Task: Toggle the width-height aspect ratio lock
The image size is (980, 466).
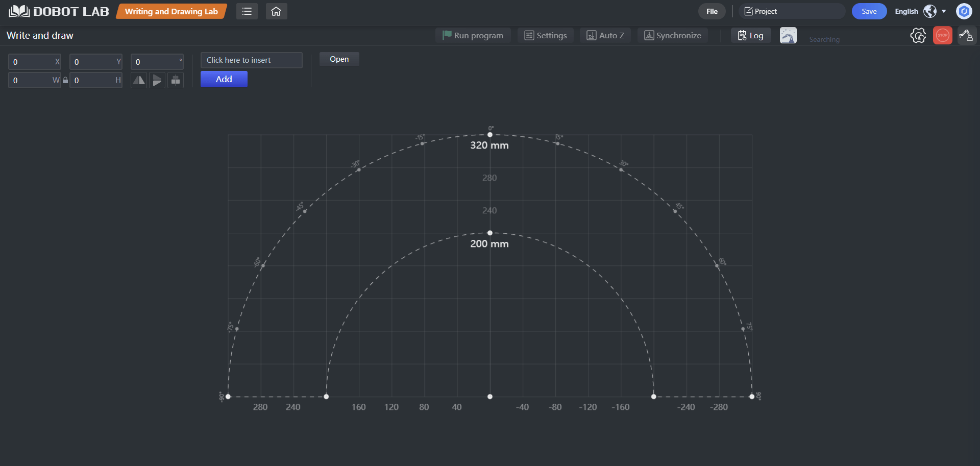Action: tap(65, 80)
